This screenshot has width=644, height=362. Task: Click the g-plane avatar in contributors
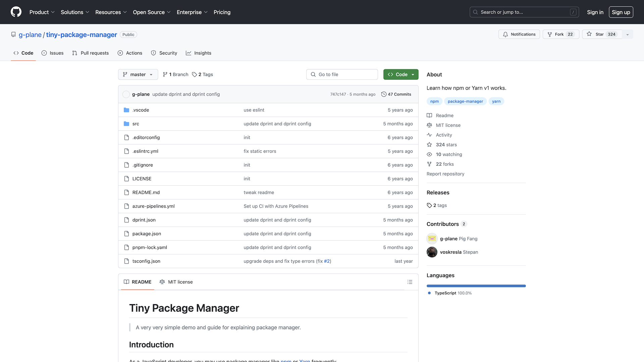coord(432,239)
